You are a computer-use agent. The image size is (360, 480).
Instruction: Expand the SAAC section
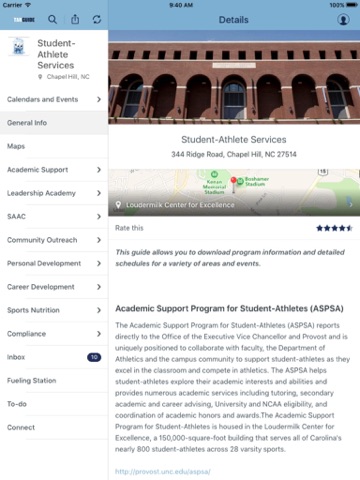pos(54,216)
